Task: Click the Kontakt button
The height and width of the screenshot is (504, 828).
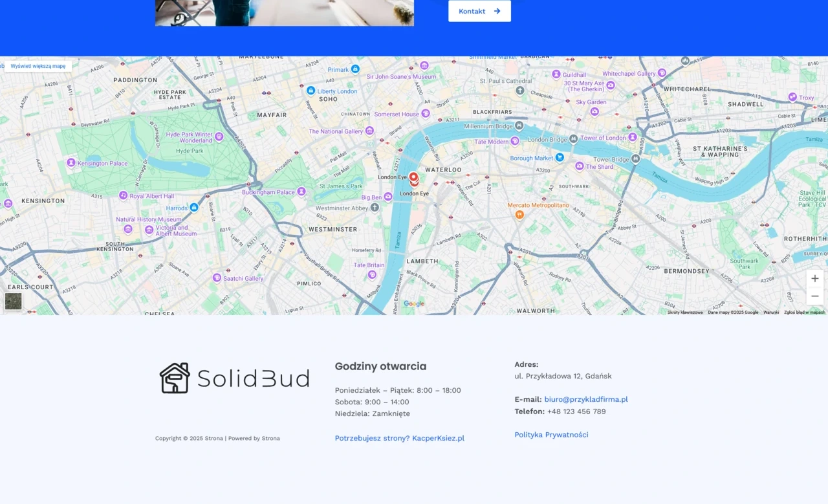Action: pyautogui.click(x=479, y=11)
